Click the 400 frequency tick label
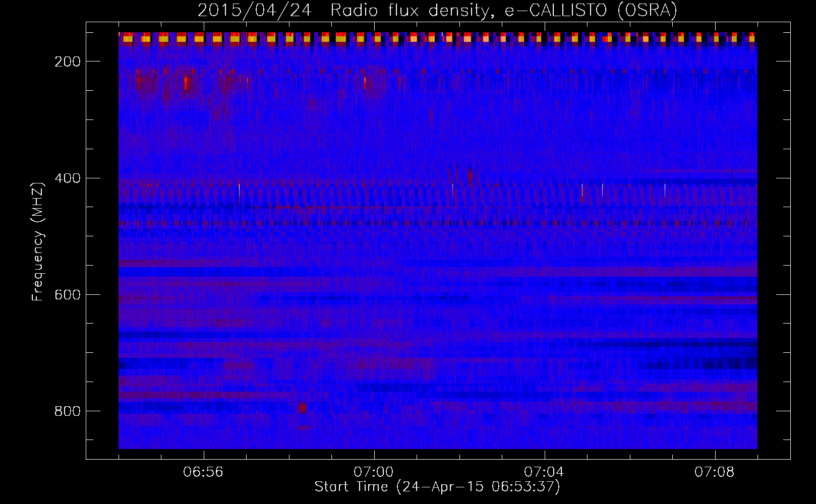This screenshot has height=504, width=816. 67,178
